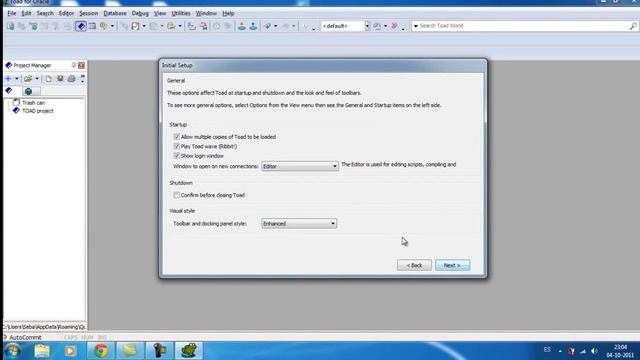Image resolution: width=640 pixels, height=360 pixels.
Task: Toggle Allow multiple copies of Toad checkbox
Action: (x=176, y=137)
